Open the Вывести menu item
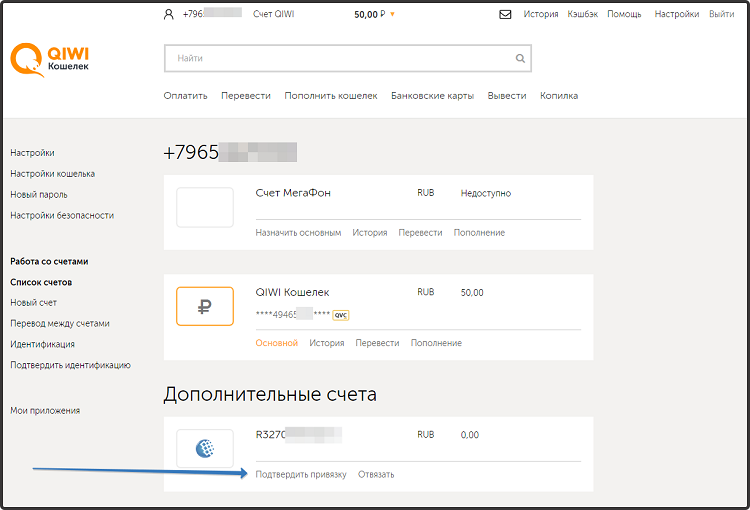Viewport: 750px width, 510px height. [507, 96]
